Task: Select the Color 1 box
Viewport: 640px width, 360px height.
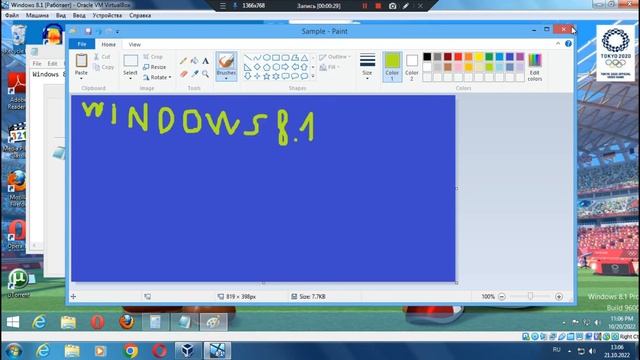Action: 392,67
